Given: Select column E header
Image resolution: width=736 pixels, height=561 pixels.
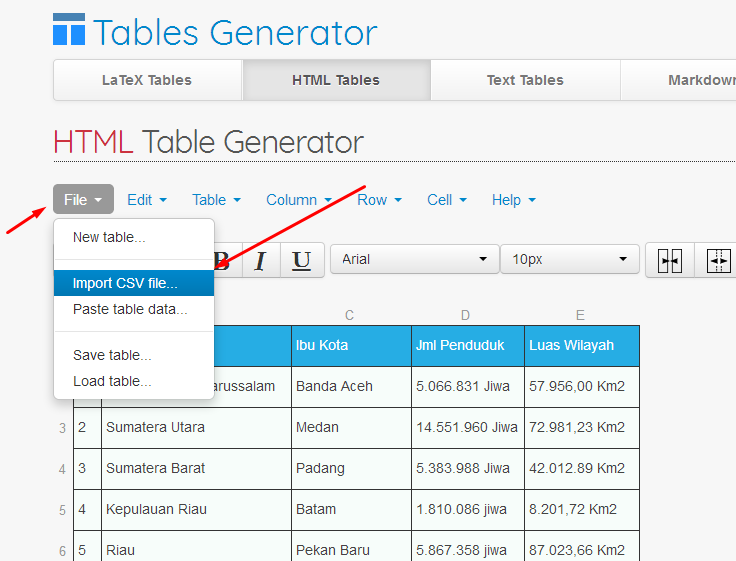Looking at the screenshot, I should [581, 315].
